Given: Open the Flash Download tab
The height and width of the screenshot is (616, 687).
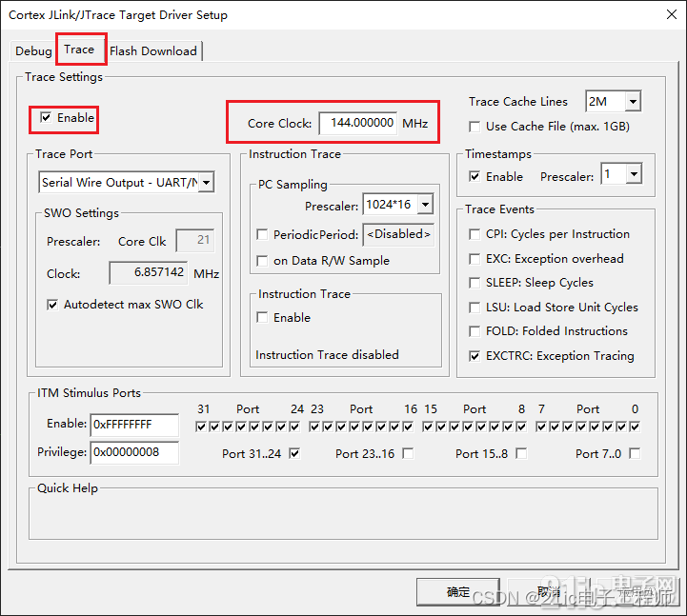Looking at the screenshot, I should [153, 50].
